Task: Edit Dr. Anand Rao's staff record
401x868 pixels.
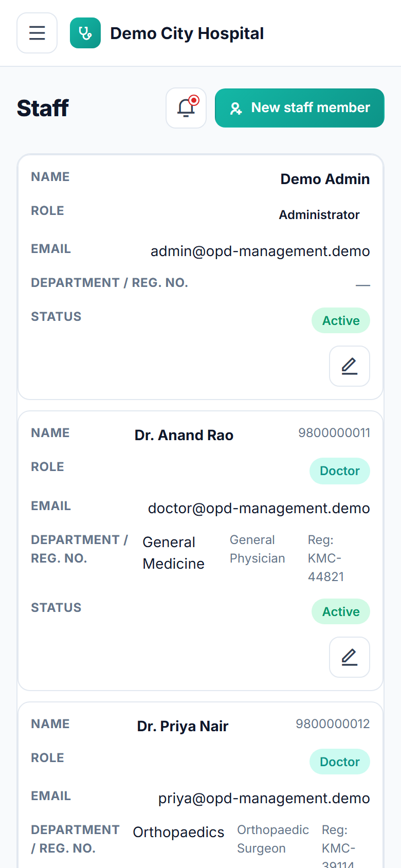Action: coord(350,657)
